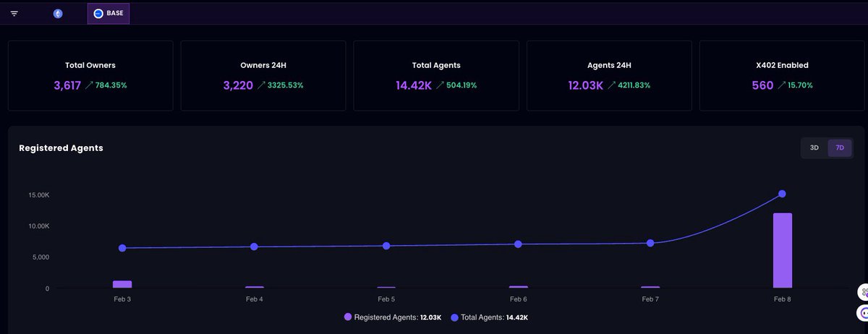Click the Feb 8 axis label

click(782, 299)
